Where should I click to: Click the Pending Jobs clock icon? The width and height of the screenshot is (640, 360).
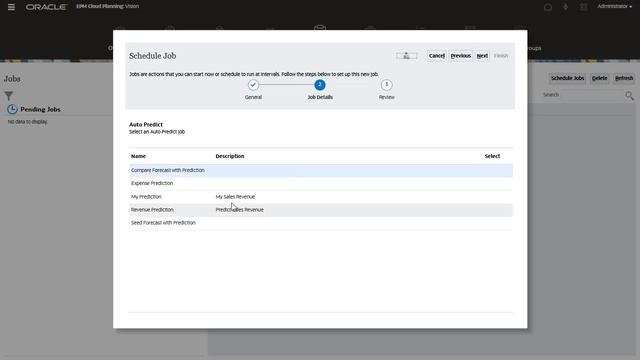point(12,109)
